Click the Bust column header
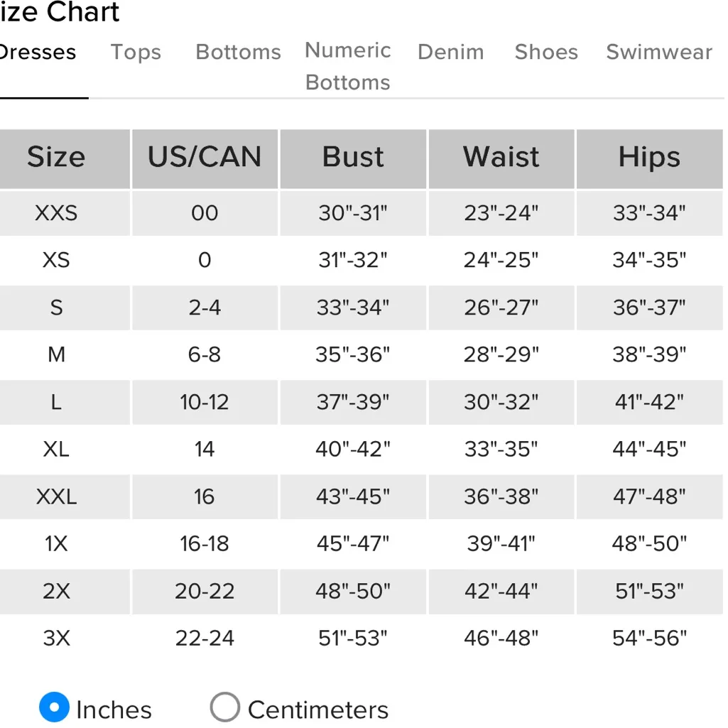This screenshot has width=728, height=728. tap(353, 157)
